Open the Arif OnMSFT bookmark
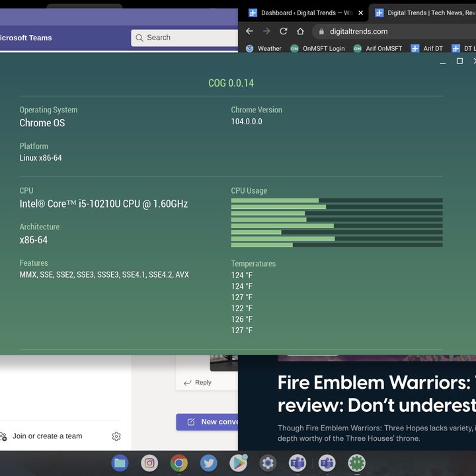Viewport: 476px width, 476px height. 377,48
